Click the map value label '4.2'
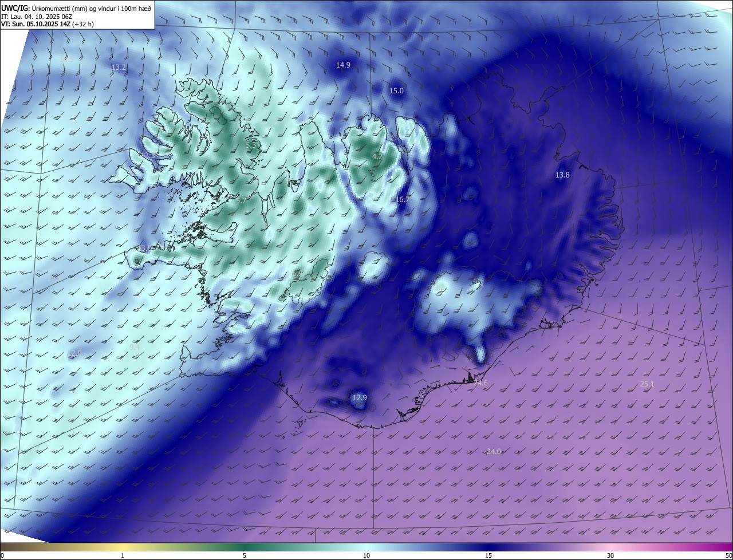The width and height of the screenshot is (733, 560). coord(377,156)
